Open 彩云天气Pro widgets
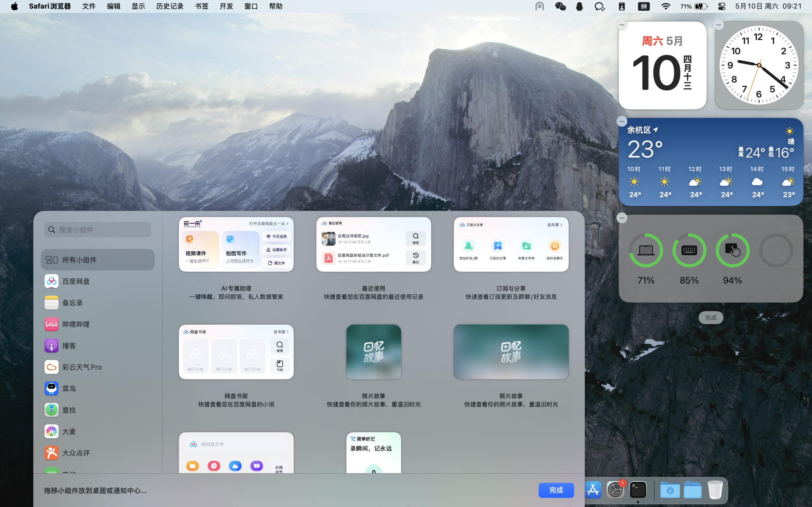The width and height of the screenshot is (812, 507). (x=81, y=367)
